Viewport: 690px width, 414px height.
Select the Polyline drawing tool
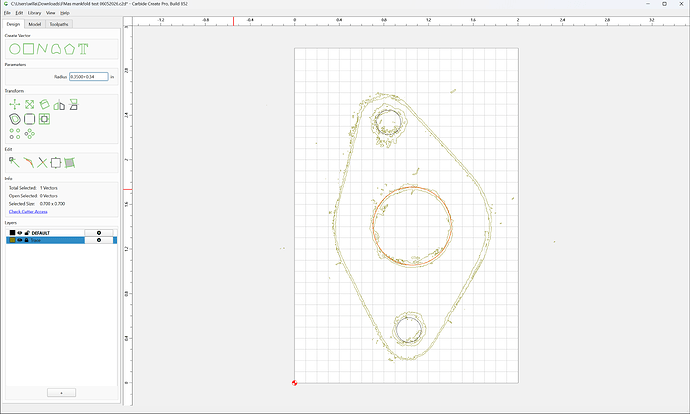[42, 49]
